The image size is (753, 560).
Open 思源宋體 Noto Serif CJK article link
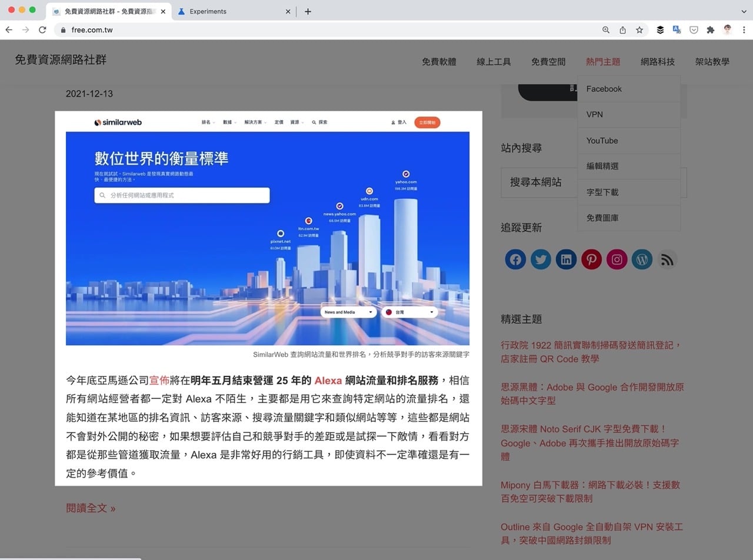tap(589, 442)
